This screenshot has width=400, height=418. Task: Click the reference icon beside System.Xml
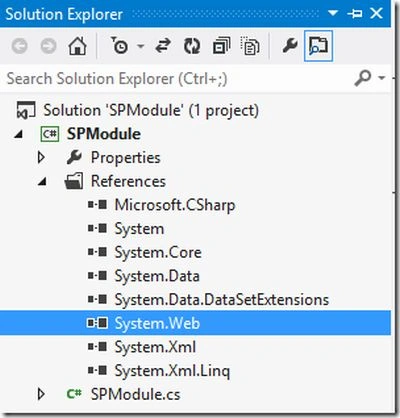click(x=97, y=347)
